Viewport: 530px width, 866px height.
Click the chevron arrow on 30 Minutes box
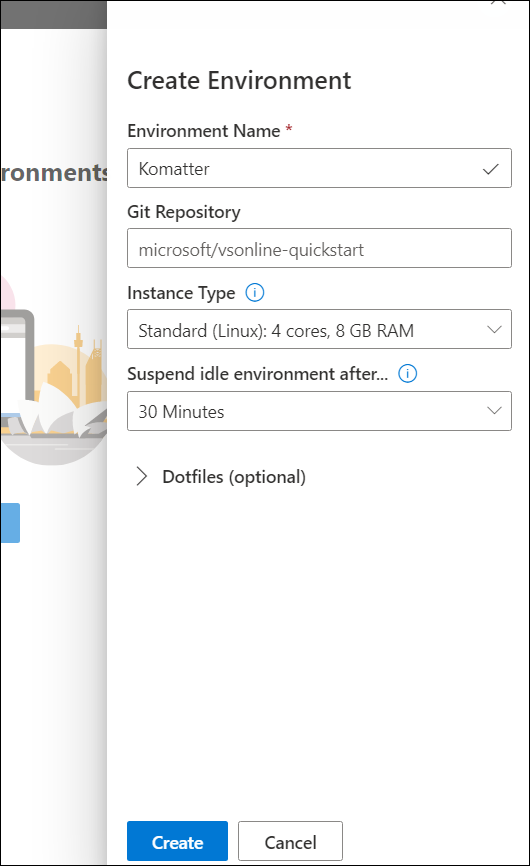click(x=494, y=411)
